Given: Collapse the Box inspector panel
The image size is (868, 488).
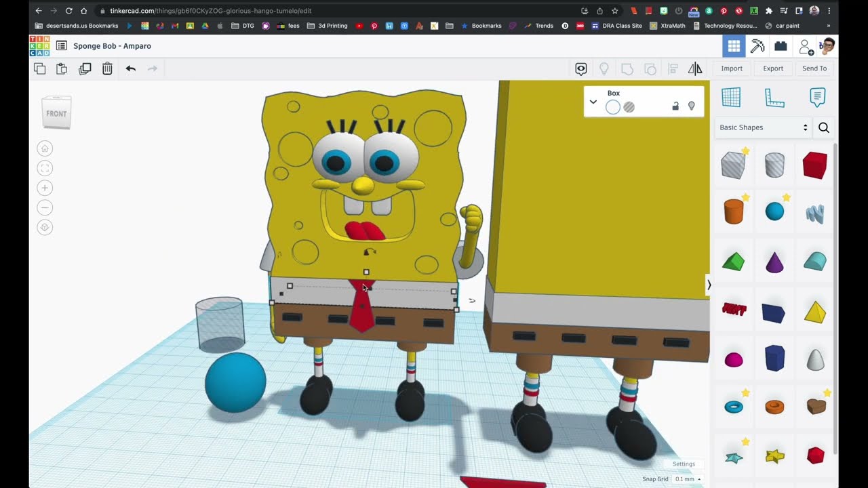Looking at the screenshot, I should (x=593, y=102).
